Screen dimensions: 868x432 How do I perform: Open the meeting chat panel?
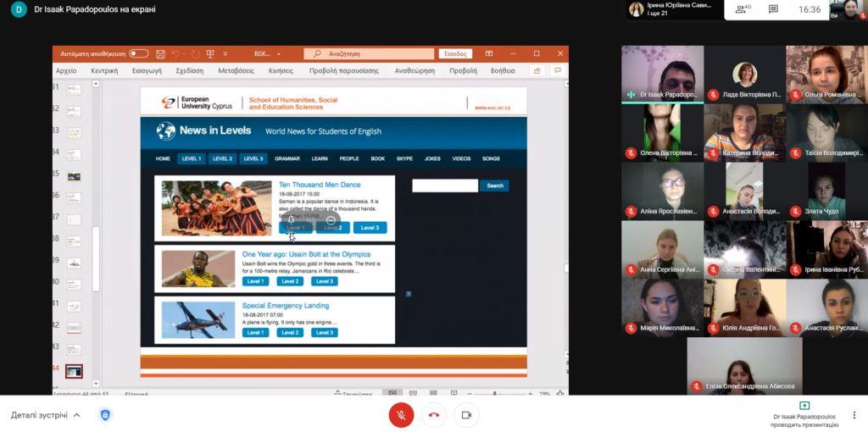pyautogui.click(x=773, y=9)
